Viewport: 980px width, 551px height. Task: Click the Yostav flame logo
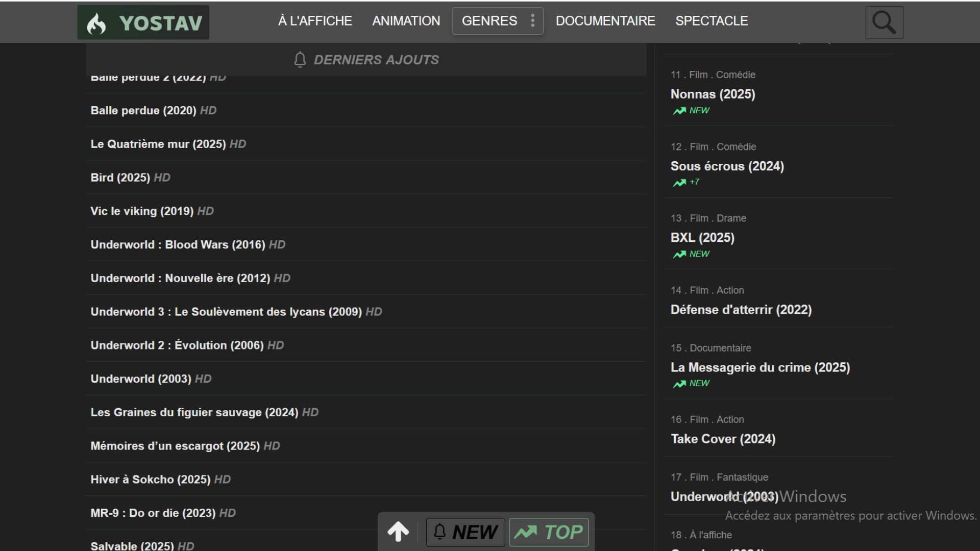(x=96, y=23)
